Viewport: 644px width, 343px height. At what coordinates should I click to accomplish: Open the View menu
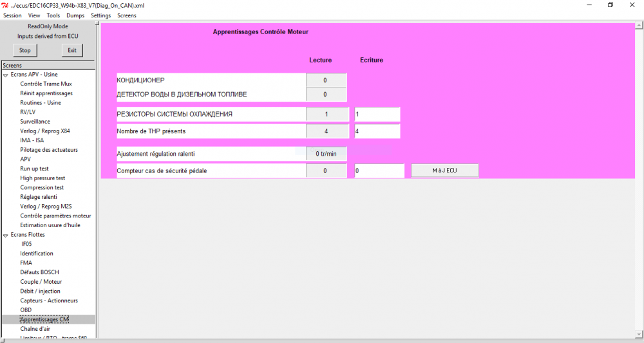click(34, 15)
